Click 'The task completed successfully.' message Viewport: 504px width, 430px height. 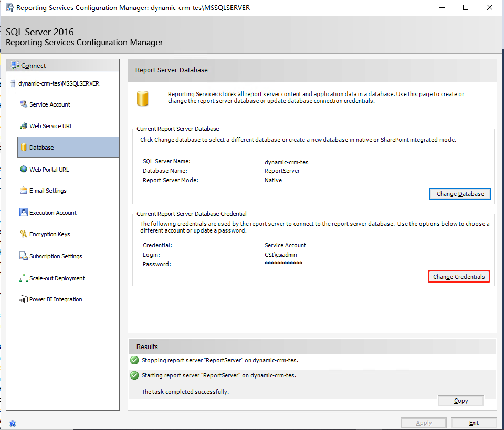pos(185,392)
